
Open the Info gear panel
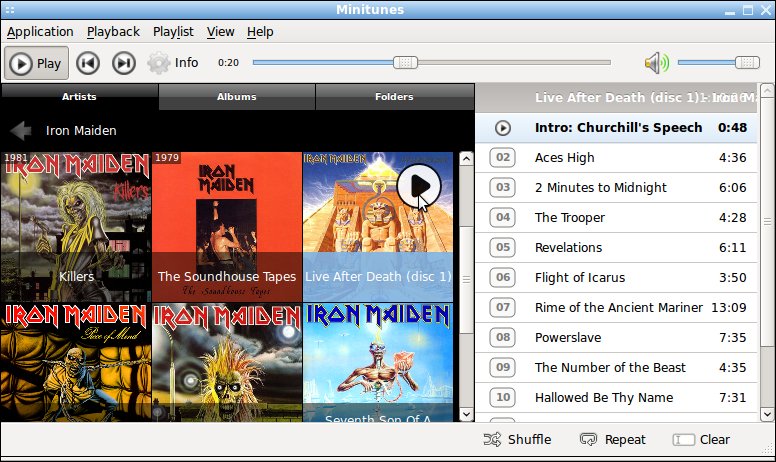[x=173, y=63]
